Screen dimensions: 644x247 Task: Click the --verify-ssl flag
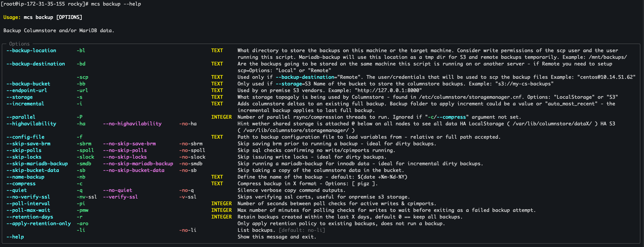[120, 197]
